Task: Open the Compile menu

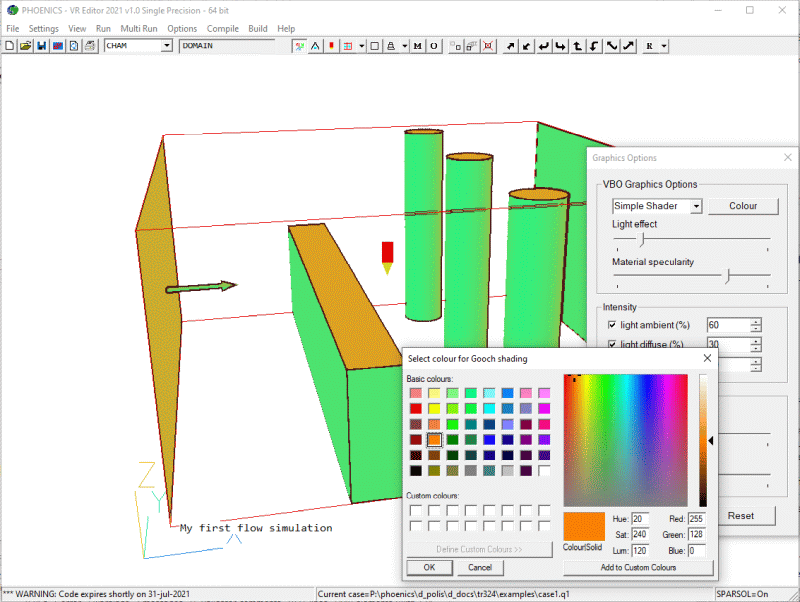Action: (224, 28)
